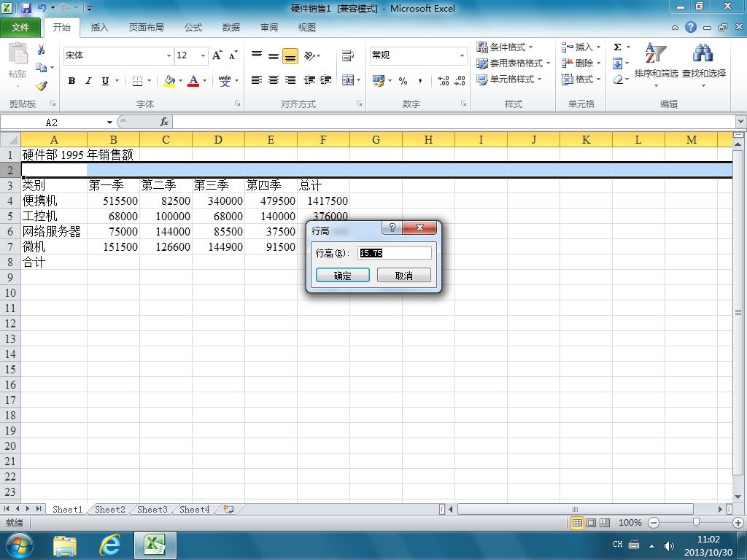This screenshot has height=560, width=747.
Task: Switch to the 数据 ribbon tab
Action: tap(231, 27)
